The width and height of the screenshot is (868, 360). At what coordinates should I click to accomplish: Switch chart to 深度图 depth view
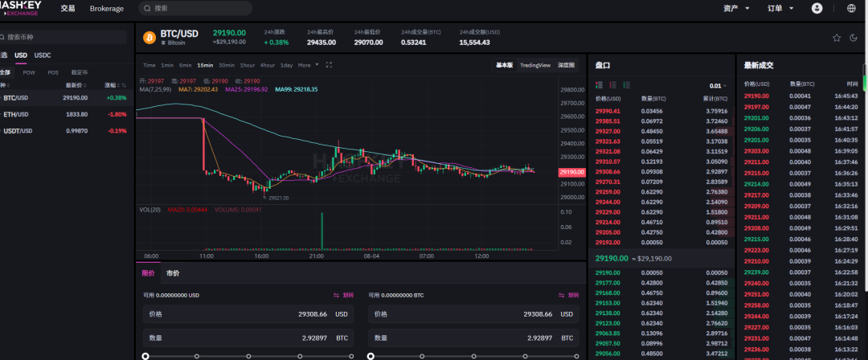coord(566,65)
